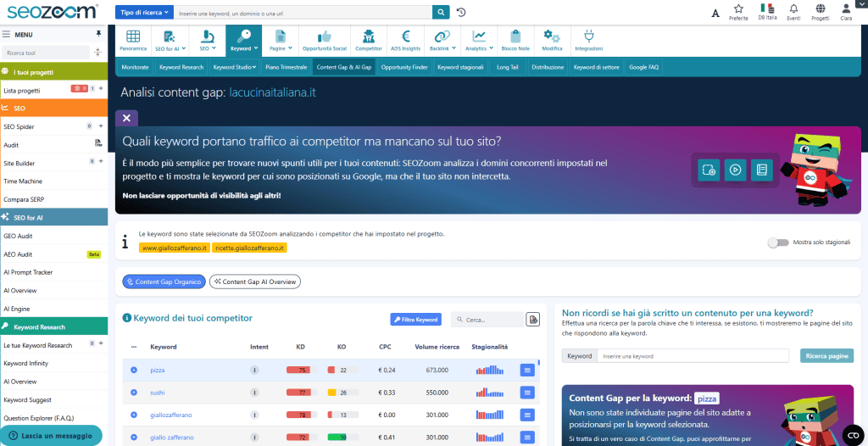Open the Analytics toolbar dropdown

tap(479, 41)
